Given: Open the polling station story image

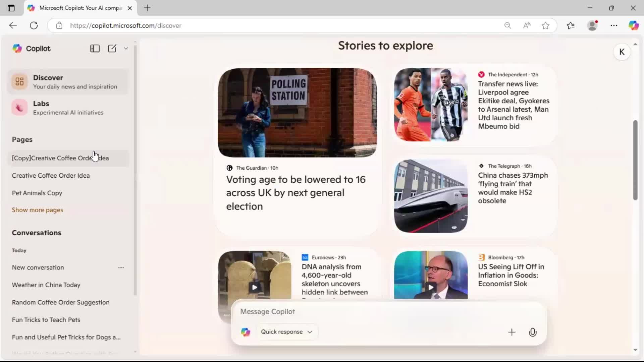Looking at the screenshot, I should coord(297,113).
